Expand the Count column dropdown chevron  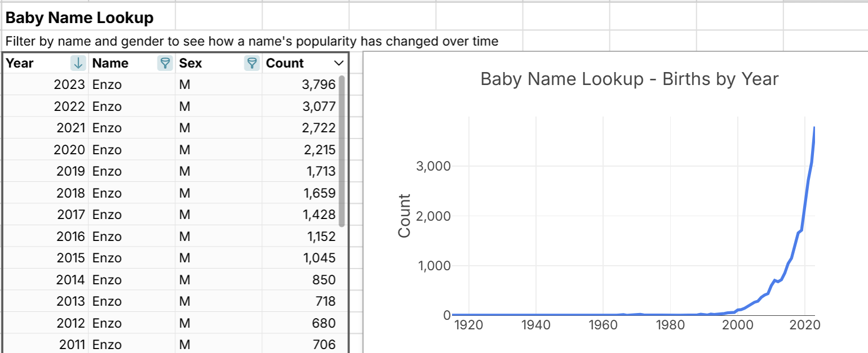coord(338,63)
